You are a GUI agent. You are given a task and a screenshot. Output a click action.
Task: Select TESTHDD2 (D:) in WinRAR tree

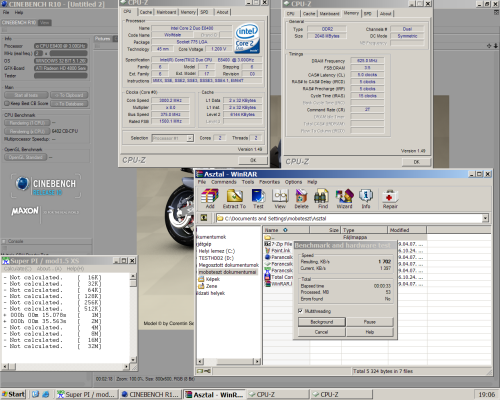pyautogui.click(x=216, y=258)
